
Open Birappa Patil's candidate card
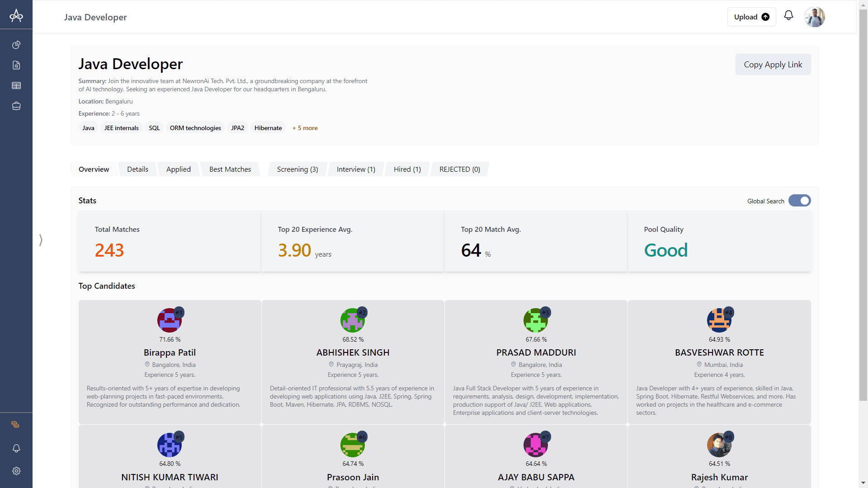click(170, 352)
